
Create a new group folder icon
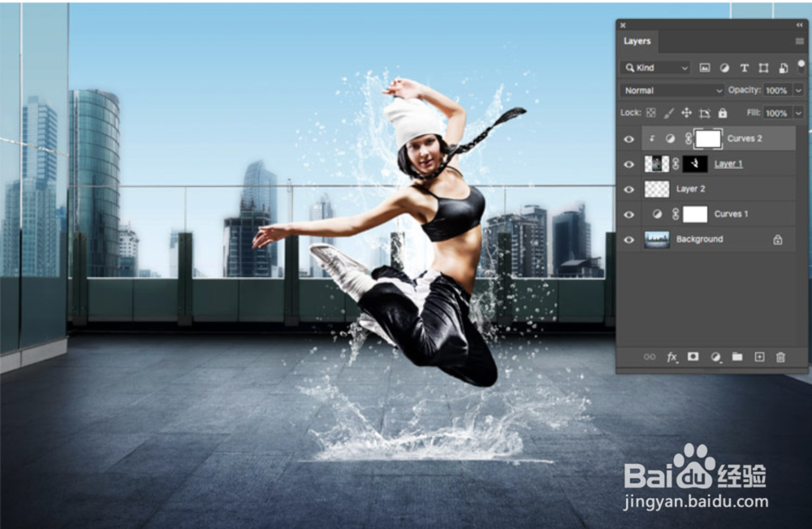pyautogui.click(x=737, y=357)
